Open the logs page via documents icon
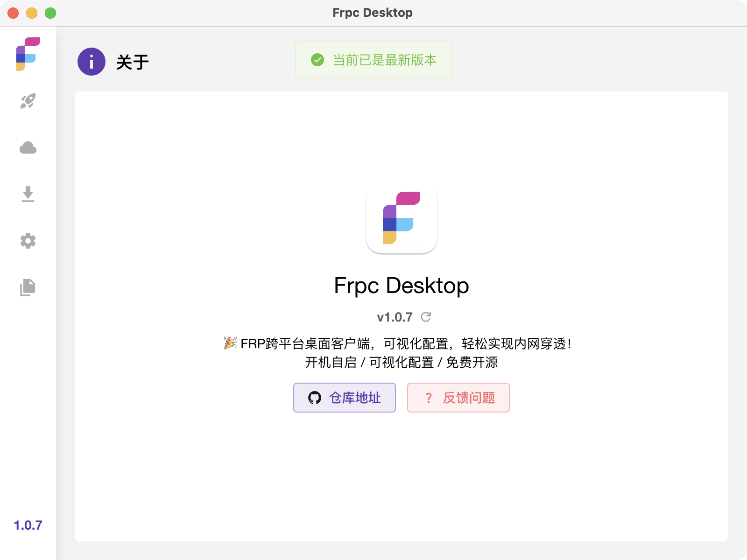The image size is (747, 560). 28,287
